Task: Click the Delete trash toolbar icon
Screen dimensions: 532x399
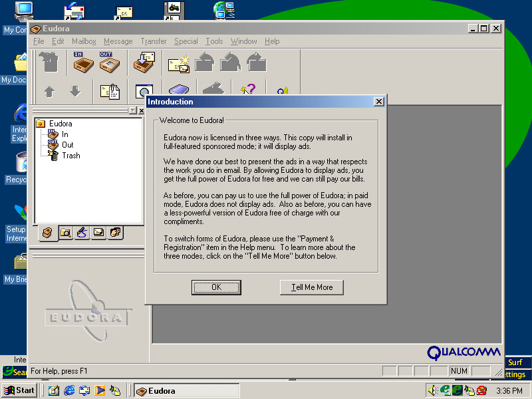Action: coord(49,63)
